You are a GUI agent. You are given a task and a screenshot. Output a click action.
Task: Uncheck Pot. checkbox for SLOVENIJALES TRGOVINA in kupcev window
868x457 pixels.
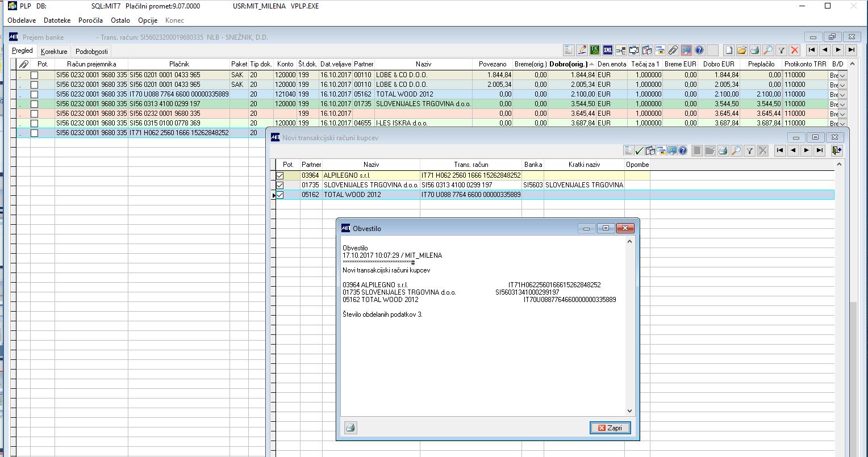click(x=279, y=185)
